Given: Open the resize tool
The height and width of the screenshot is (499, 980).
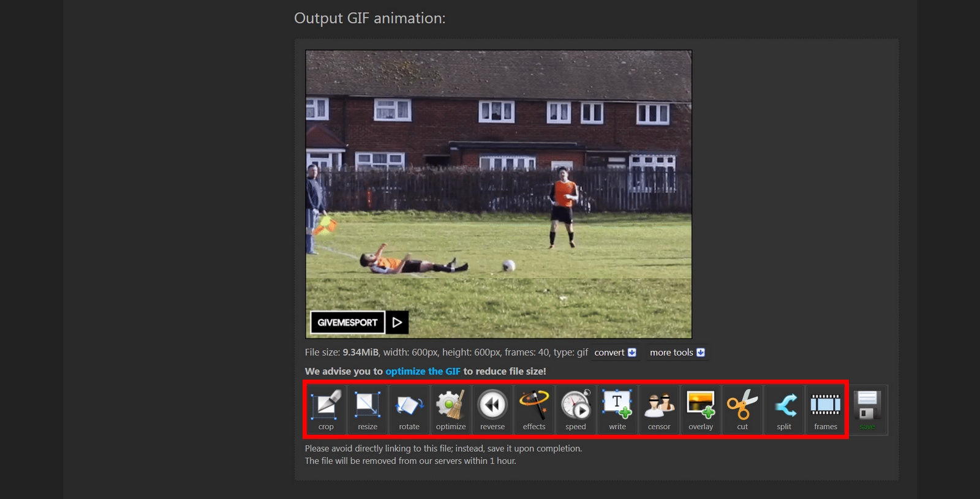Looking at the screenshot, I should pos(367,410).
